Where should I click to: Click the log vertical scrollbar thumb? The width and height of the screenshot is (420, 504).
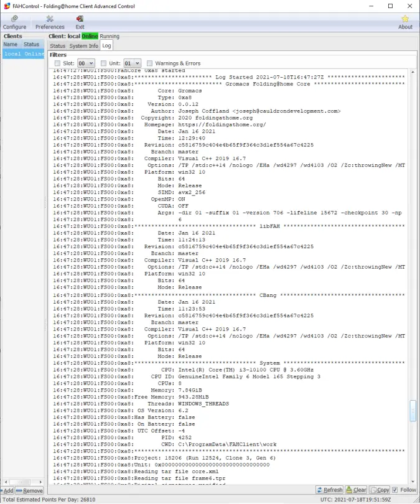(x=413, y=411)
